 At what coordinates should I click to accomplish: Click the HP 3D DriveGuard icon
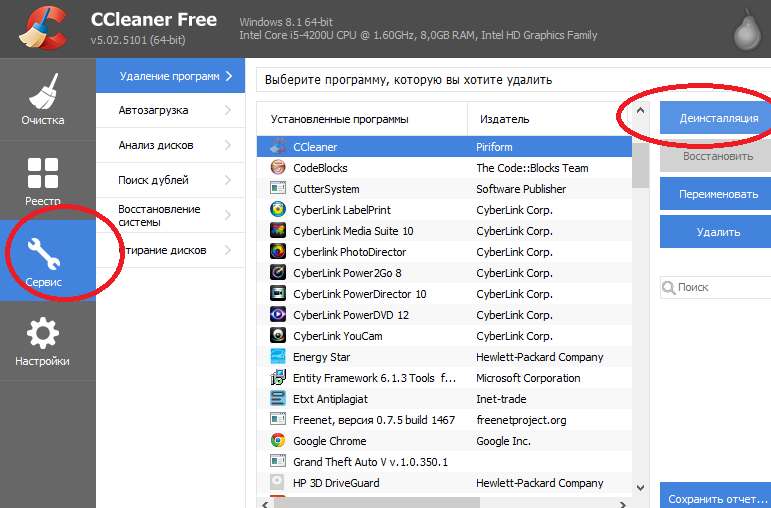[278, 482]
